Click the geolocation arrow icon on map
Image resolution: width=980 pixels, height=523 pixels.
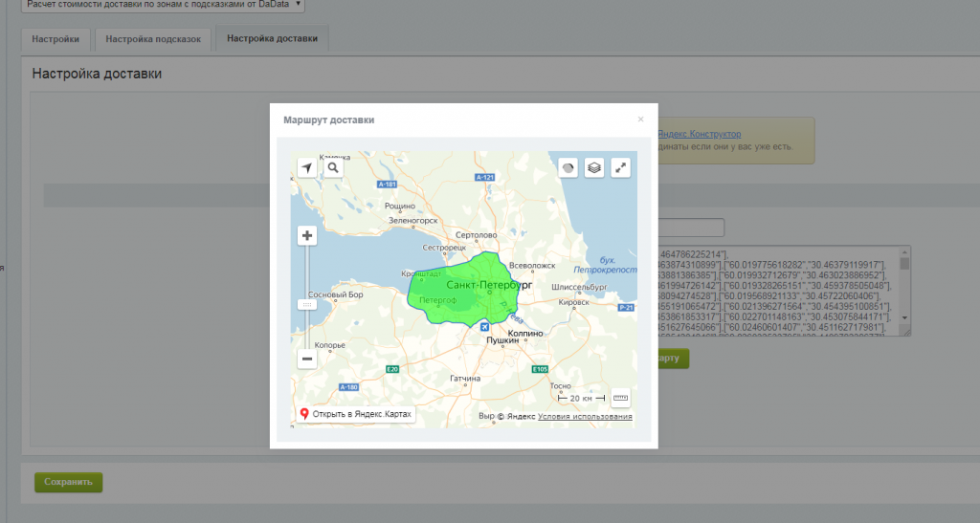(306, 168)
